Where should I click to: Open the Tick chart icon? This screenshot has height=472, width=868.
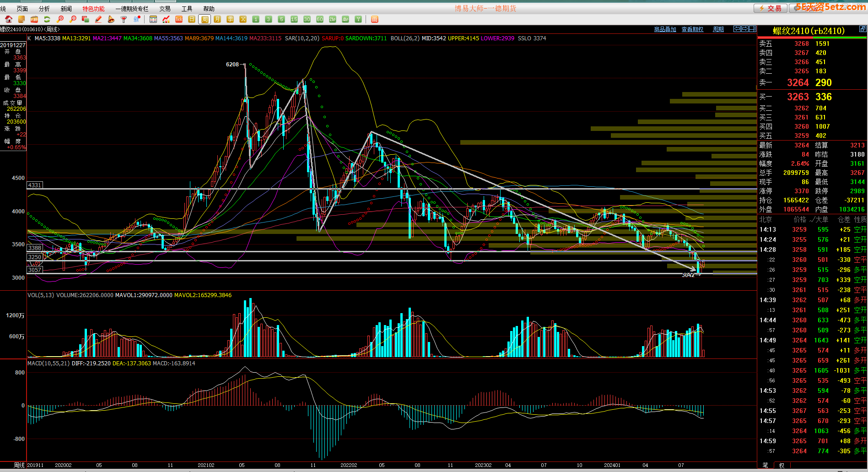click(179, 19)
